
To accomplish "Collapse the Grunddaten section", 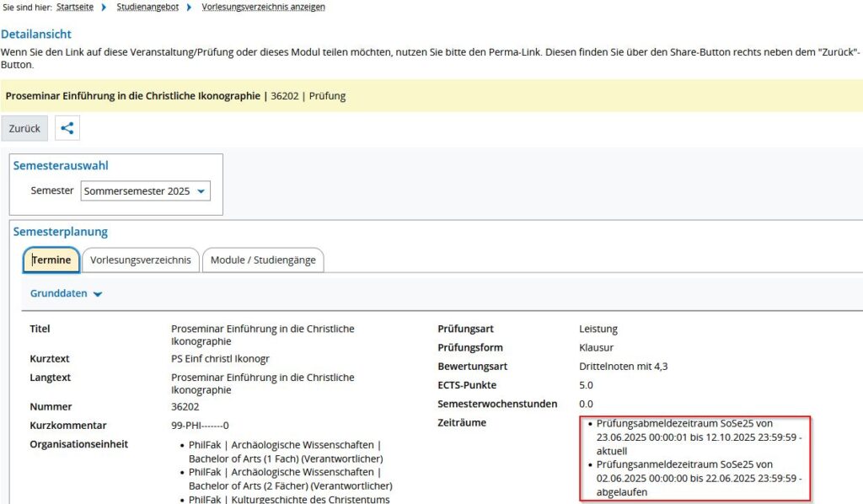I will (66, 293).
